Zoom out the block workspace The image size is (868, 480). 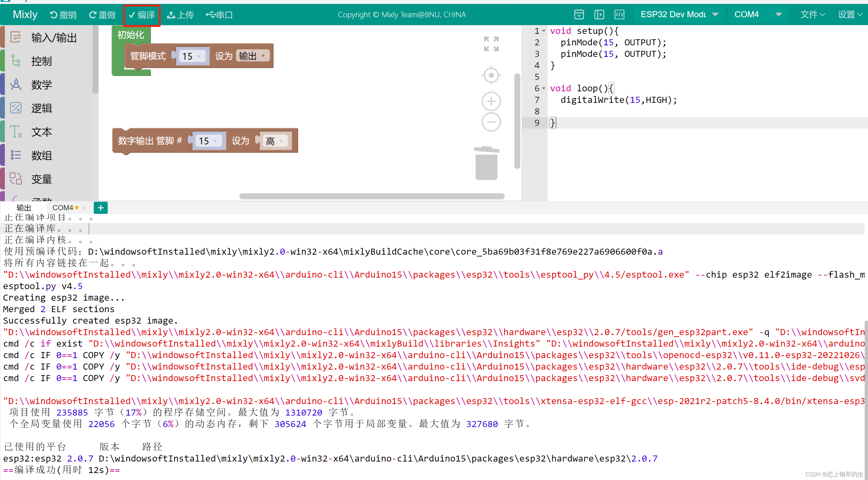pyautogui.click(x=491, y=122)
